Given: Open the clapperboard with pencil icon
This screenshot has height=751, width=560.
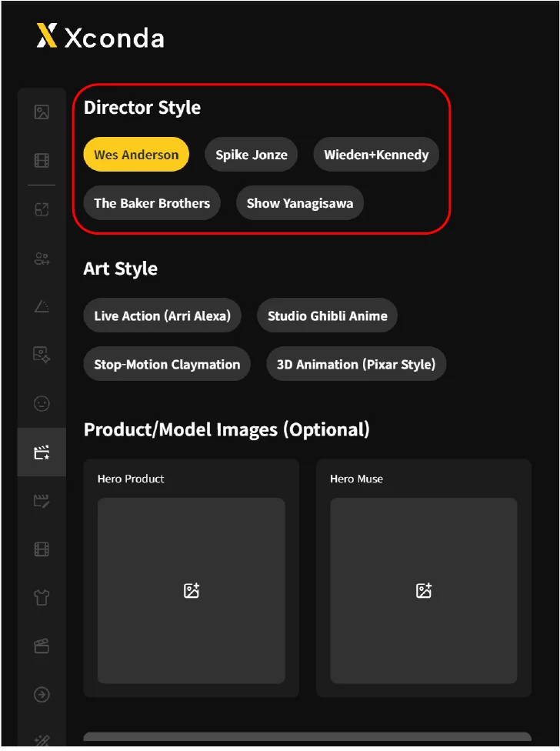Looking at the screenshot, I should tap(42, 501).
